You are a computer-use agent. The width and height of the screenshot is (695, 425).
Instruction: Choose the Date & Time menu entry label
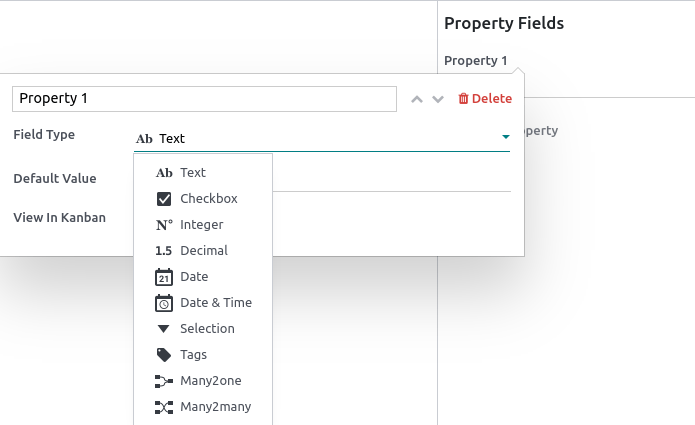pyautogui.click(x=216, y=303)
